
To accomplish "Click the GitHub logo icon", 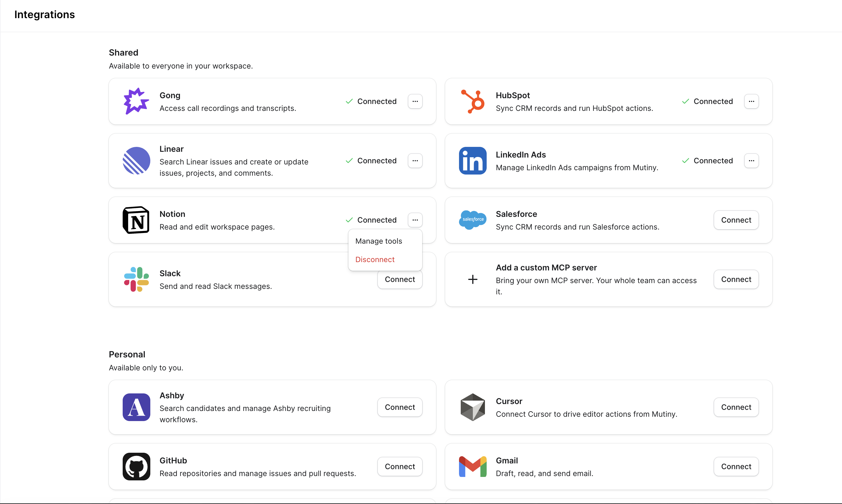I will pos(136,466).
